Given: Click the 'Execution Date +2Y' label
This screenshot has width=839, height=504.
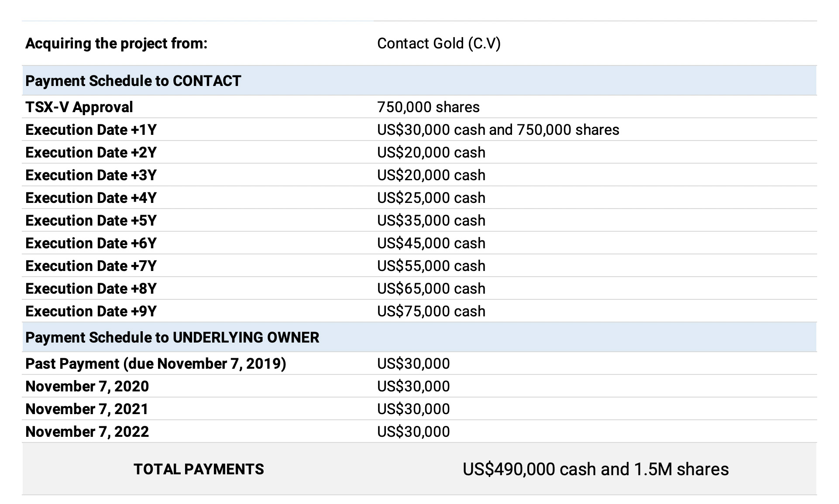Looking at the screenshot, I should tap(91, 153).
